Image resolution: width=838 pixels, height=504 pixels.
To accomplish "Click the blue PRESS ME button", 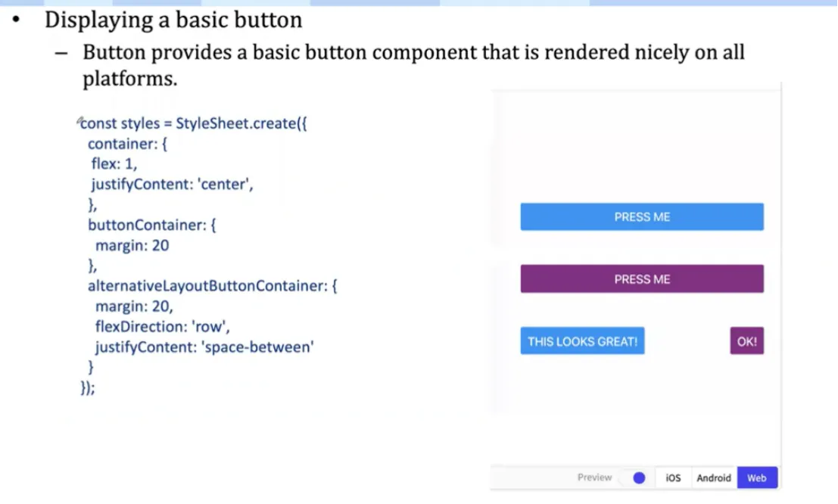I will coord(642,217).
